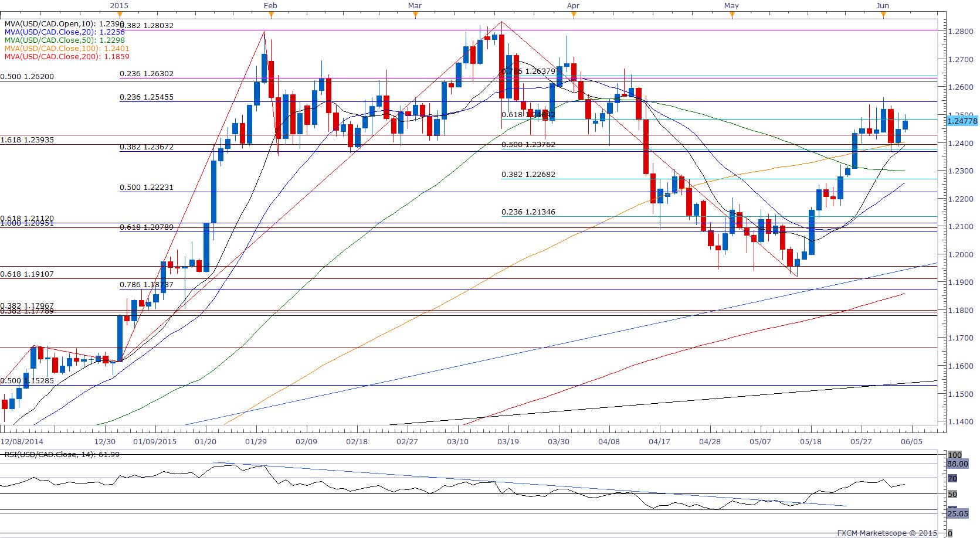Screen dimensions: 980x538
Task: Click the 1.1500 price axis label
Action: click(x=962, y=394)
